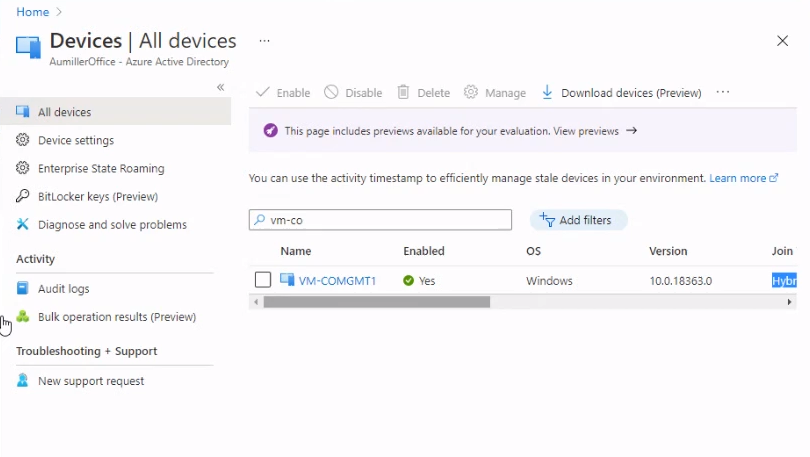Select All devices in the sidebar
The height and width of the screenshot is (457, 810).
pos(116,112)
